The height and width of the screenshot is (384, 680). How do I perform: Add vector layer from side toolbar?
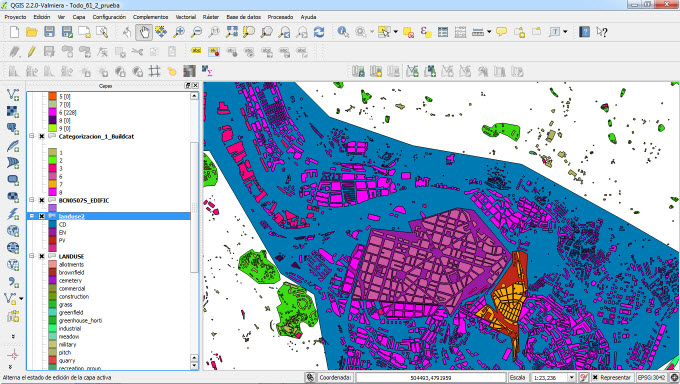(13, 94)
